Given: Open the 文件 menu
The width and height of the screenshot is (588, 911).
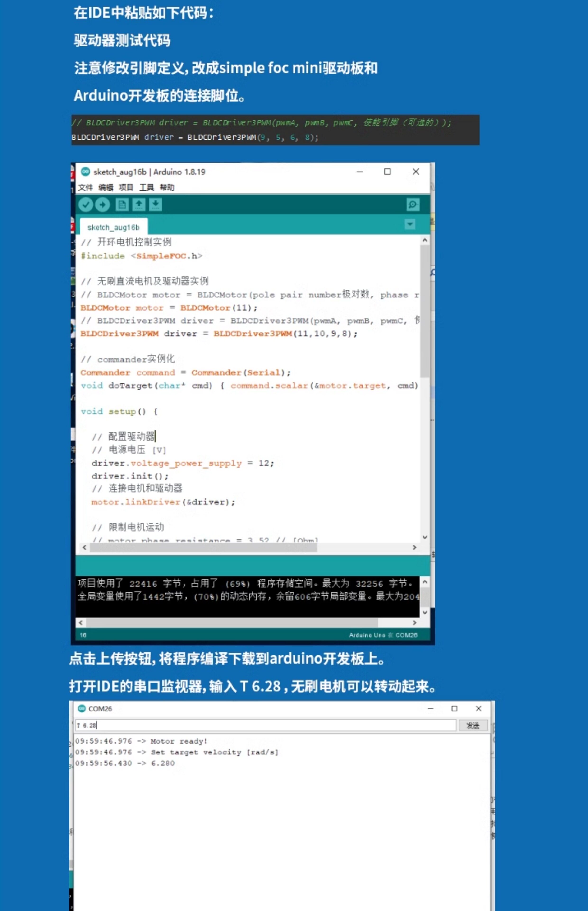Looking at the screenshot, I should (x=86, y=187).
